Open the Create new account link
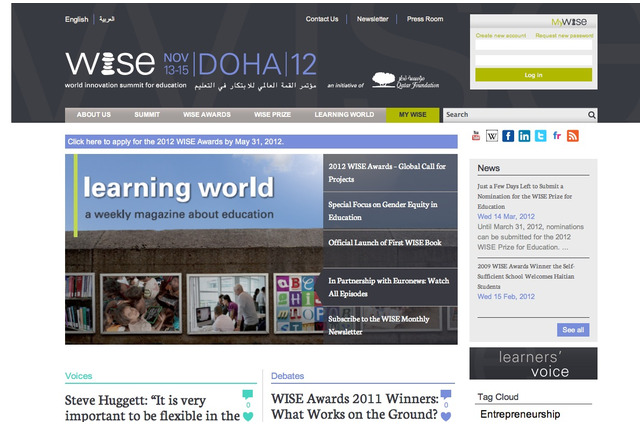640x426 pixels. point(501,35)
